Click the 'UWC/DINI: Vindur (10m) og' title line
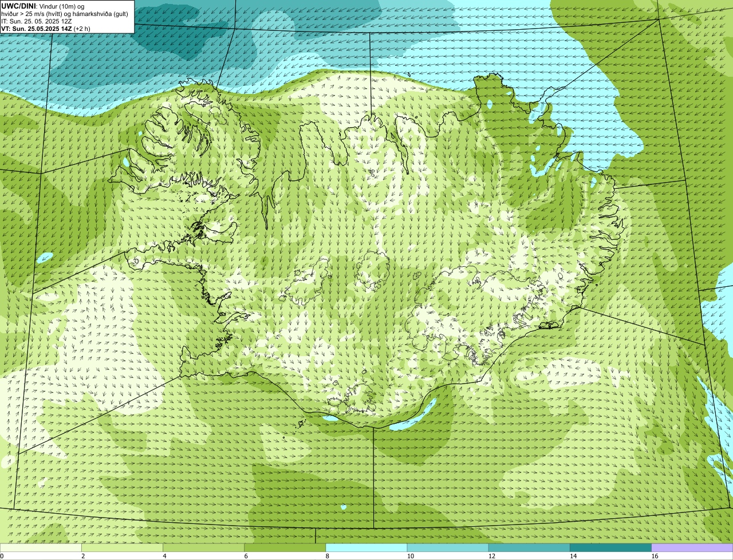Screen dimensions: 733x560 (x=43, y=6)
